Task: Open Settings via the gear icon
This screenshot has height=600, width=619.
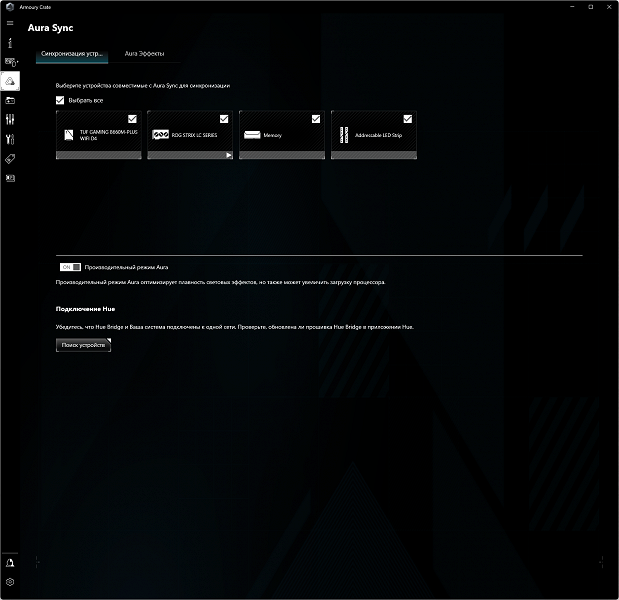Action: pyautogui.click(x=10, y=582)
